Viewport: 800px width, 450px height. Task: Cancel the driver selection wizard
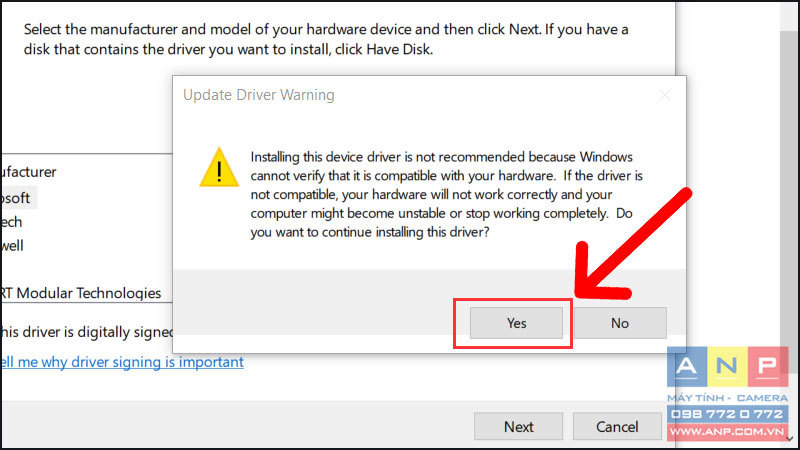(x=617, y=426)
